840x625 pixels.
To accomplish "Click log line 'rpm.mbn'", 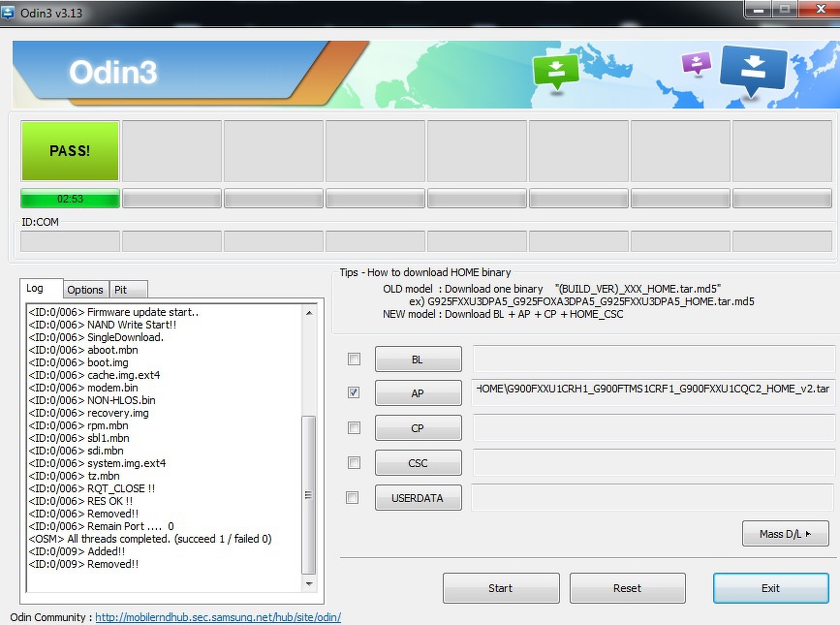I will (x=78, y=425).
